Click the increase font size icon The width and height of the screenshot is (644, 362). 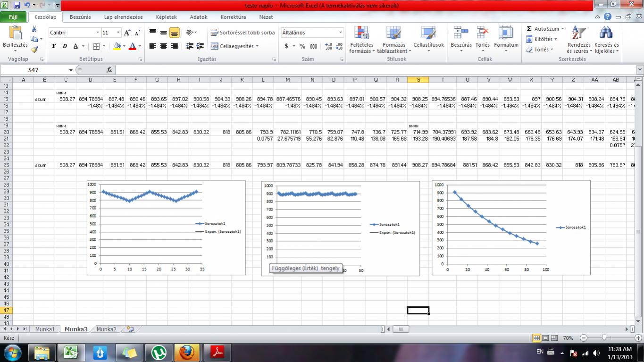127,33
